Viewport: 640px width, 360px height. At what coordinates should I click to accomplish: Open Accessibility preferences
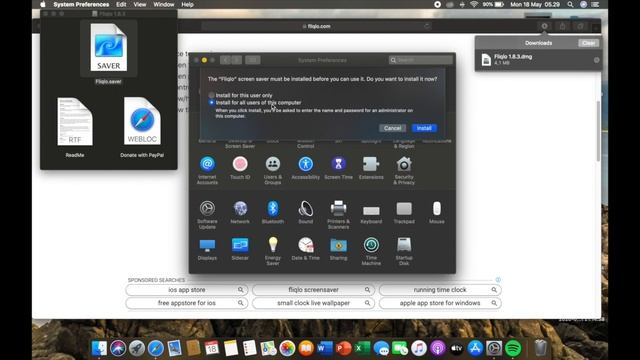pyautogui.click(x=305, y=168)
